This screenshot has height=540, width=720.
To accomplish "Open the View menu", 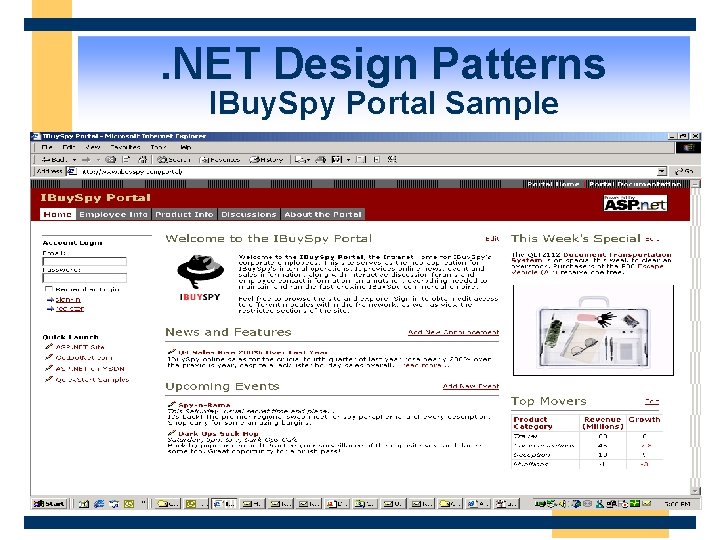I will point(93,147).
